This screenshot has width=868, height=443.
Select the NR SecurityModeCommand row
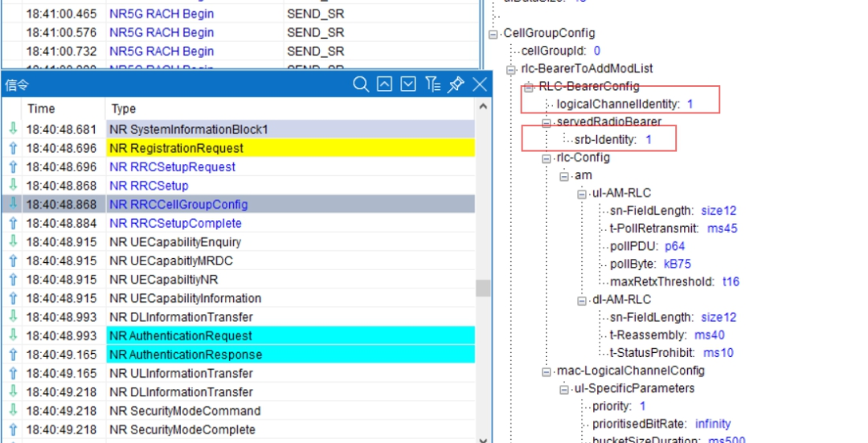(x=238, y=411)
